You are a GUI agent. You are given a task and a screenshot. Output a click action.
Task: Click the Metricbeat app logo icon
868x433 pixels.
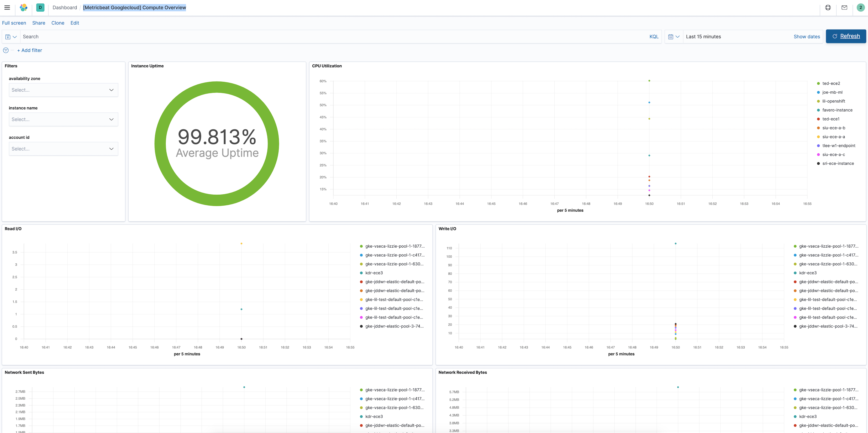click(x=39, y=8)
